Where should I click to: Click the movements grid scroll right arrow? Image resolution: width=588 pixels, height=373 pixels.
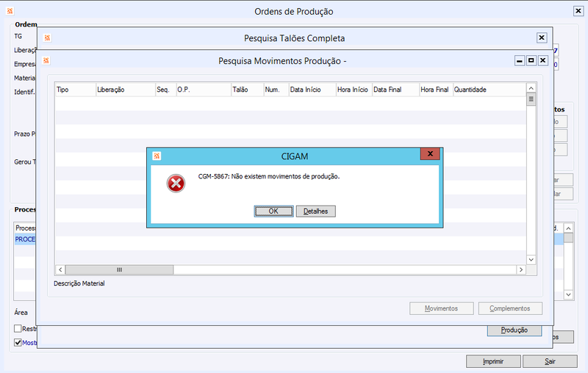point(521,269)
